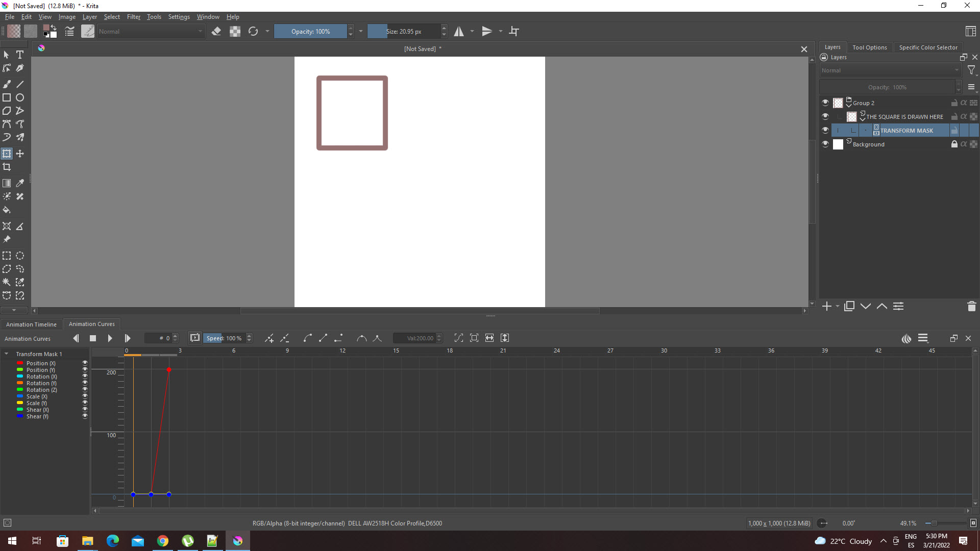Hide the Background layer
The width and height of the screenshot is (980, 551).
pyautogui.click(x=825, y=144)
